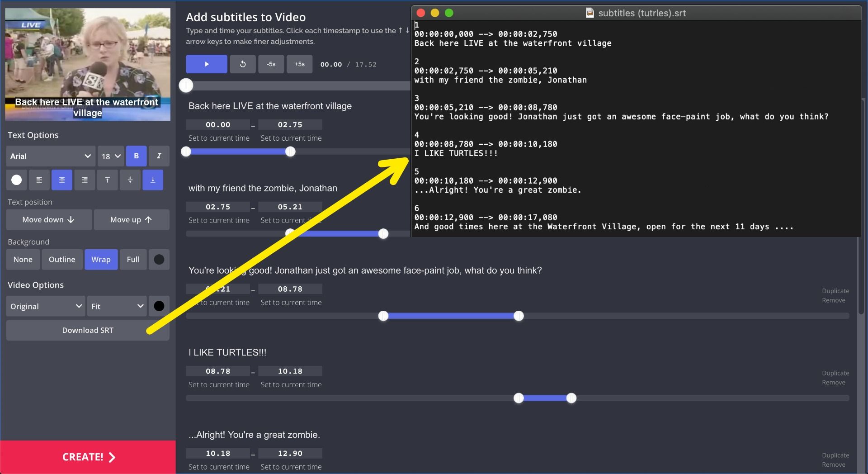Click the Download SRT button
Viewport: 868px width, 474px height.
coord(88,330)
